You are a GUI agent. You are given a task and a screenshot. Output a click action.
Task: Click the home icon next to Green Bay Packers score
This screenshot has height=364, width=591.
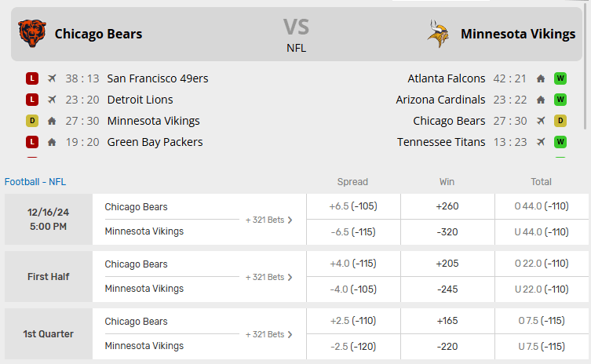[52, 142]
